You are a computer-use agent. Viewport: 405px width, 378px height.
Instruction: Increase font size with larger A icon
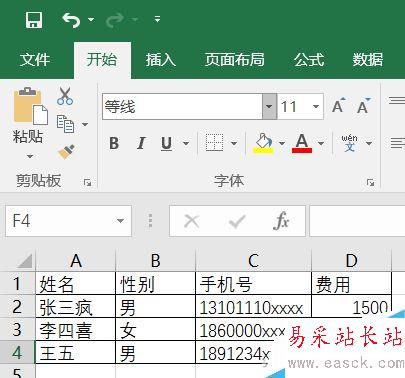click(x=339, y=106)
